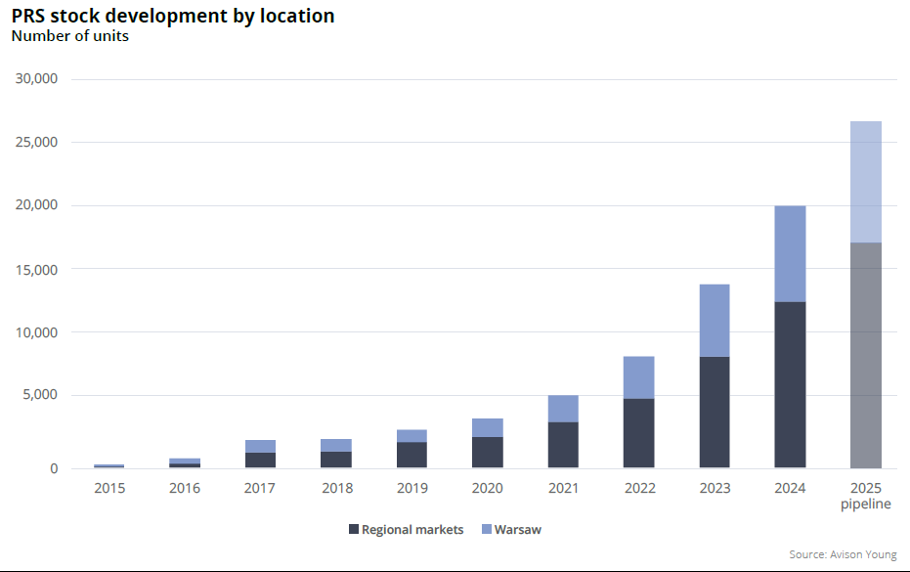Screen dimensions: 910x572
Task: Select the 2021 Regional markets bar segment
Action: tap(563, 445)
